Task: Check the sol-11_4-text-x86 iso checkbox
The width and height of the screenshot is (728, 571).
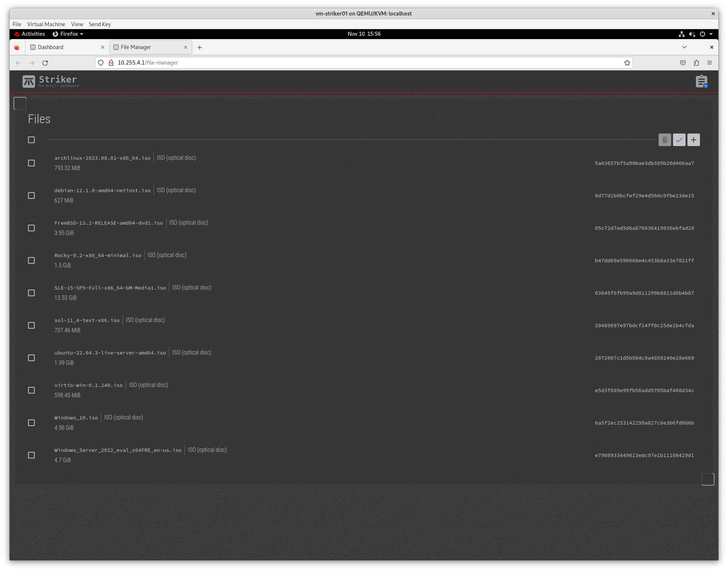Action: (31, 325)
